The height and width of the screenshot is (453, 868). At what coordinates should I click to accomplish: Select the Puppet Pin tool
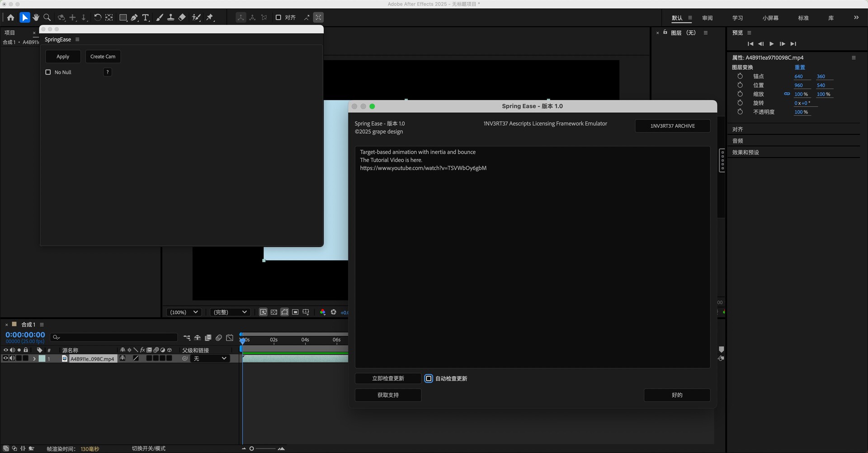click(x=210, y=18)
